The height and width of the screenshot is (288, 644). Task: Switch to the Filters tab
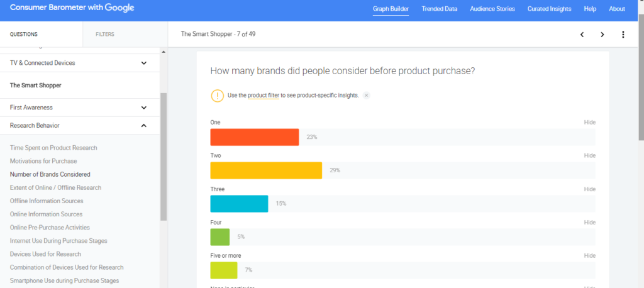(105, 35)
